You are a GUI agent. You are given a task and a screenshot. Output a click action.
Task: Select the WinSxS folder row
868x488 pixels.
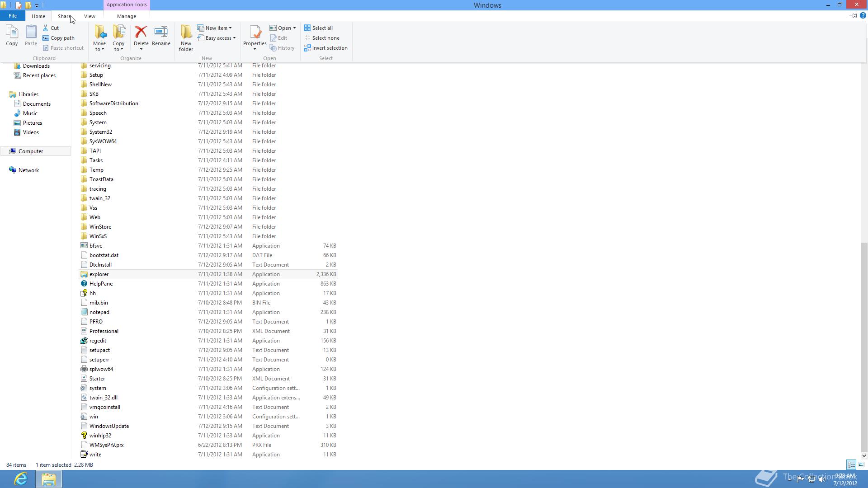208,236
